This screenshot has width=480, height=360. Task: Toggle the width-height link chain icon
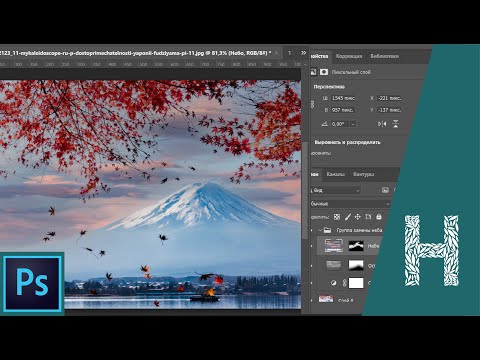(x=312, y=104)
